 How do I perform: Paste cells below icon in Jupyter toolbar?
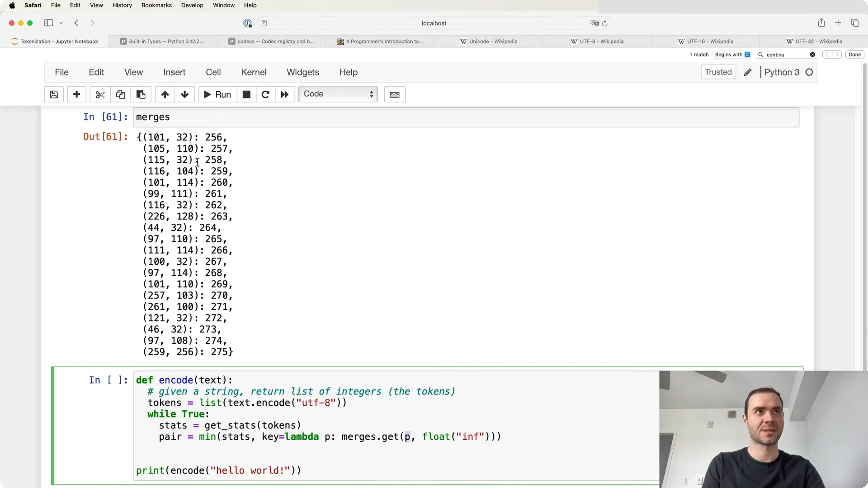coord(141,94)
